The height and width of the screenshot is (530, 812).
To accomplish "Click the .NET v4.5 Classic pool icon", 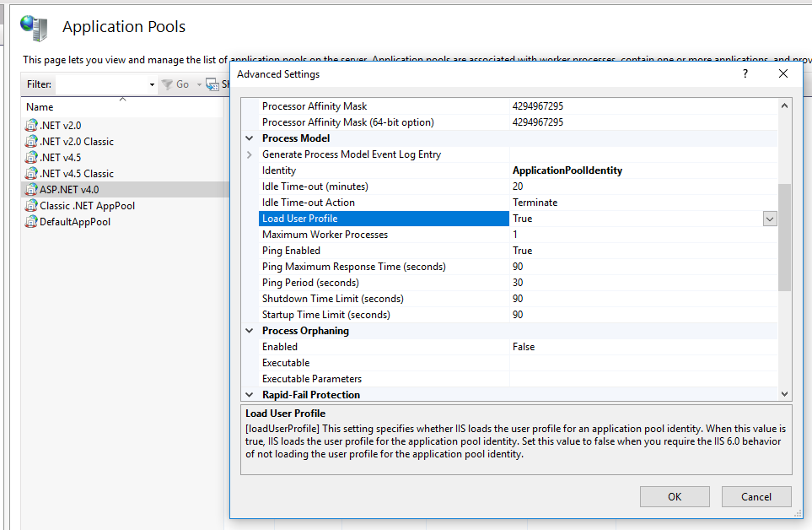I will (31, 173).
